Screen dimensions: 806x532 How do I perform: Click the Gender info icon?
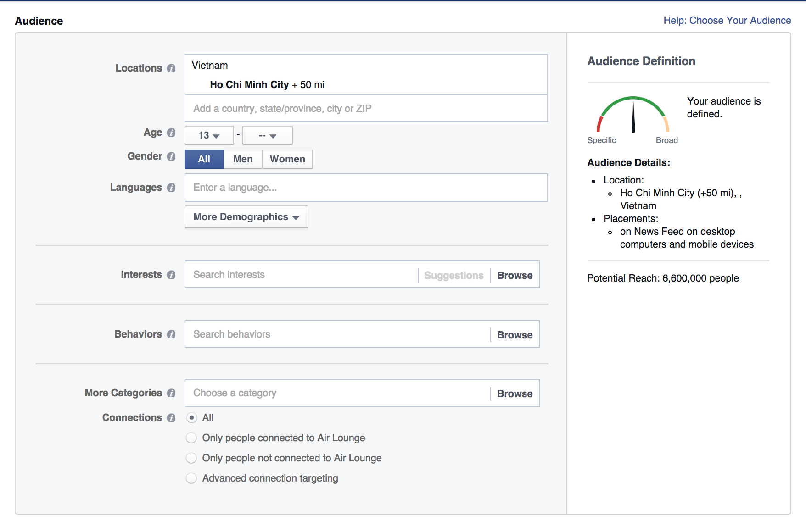pos(171,156)
